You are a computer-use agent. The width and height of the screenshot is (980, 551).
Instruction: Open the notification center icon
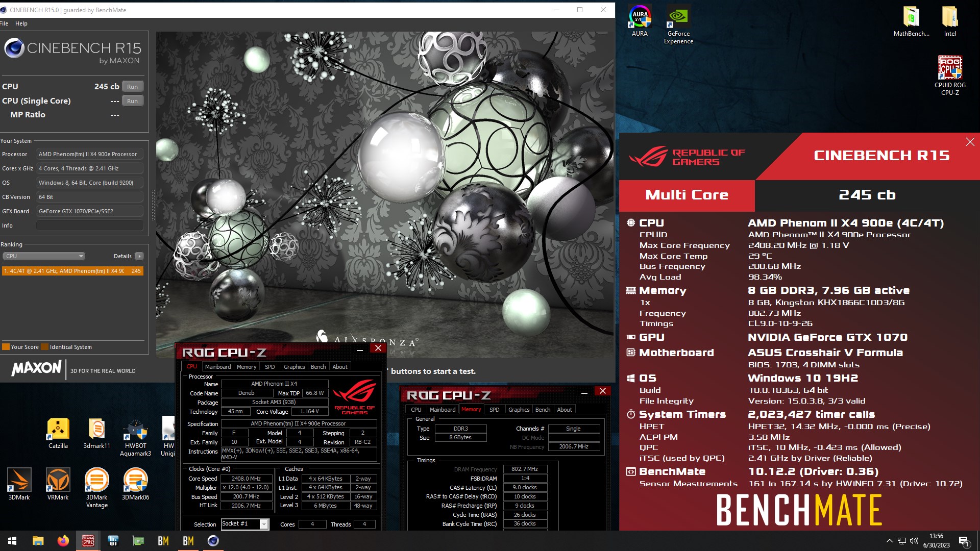pos(964,541)
